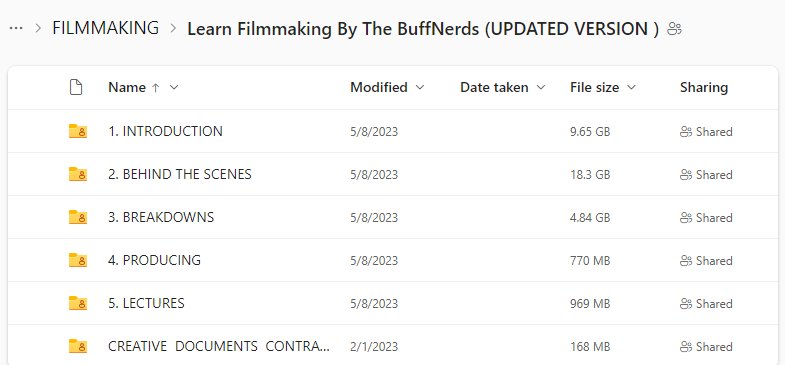Open the Date taken column dropdown
Viewport: 785px width, 365px height.
(x=540, y=88)
